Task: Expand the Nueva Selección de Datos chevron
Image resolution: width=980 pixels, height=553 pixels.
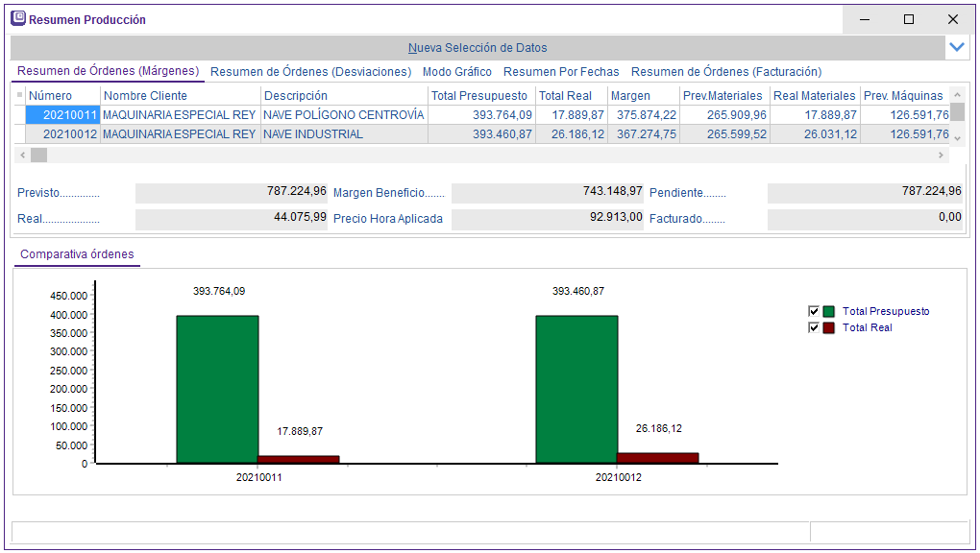Action: [956, 47]
